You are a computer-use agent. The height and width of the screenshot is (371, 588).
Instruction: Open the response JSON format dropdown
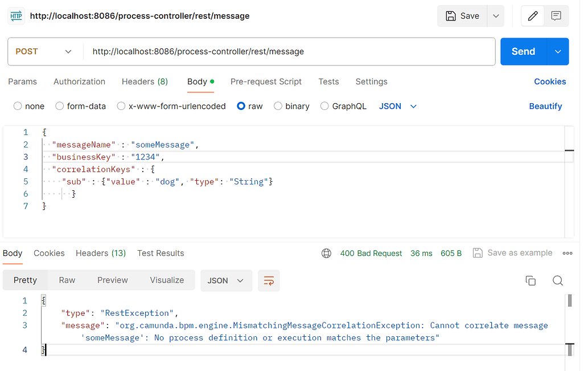pos(226,281)
